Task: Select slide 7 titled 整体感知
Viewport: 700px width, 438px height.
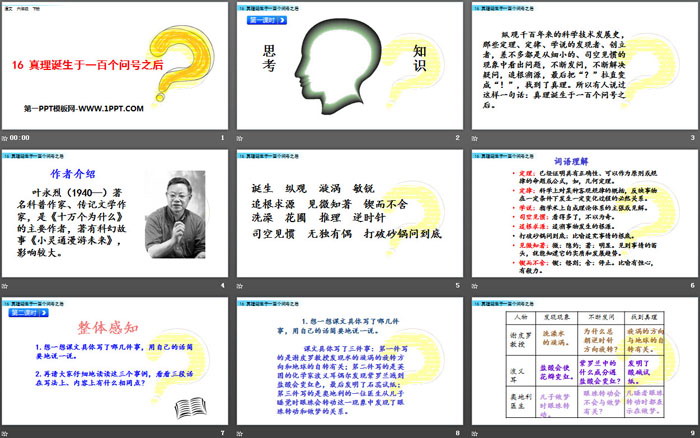Action: 115,361
